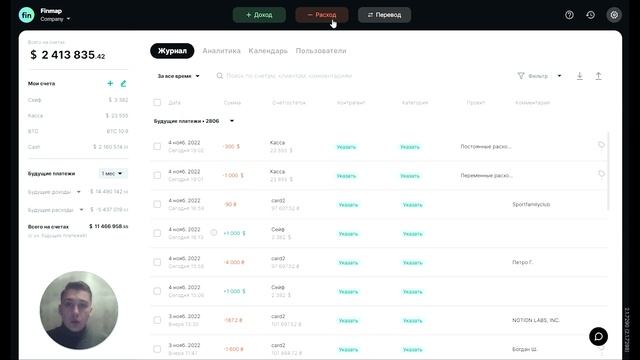Click the upload arrow icon
The height and width of the screenshot is (360, 640).
(x=598, y=76)
